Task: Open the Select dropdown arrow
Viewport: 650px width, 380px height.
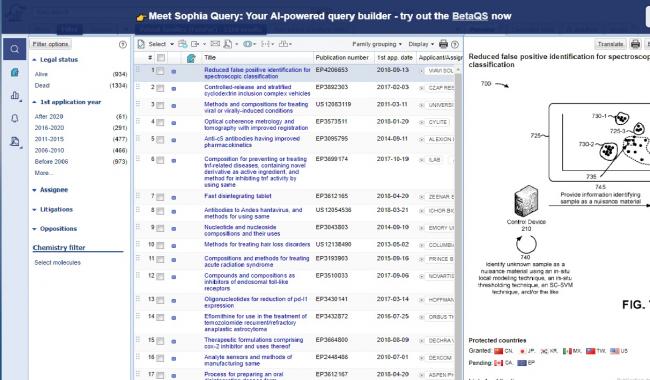Action: click(x=172, y=44)
